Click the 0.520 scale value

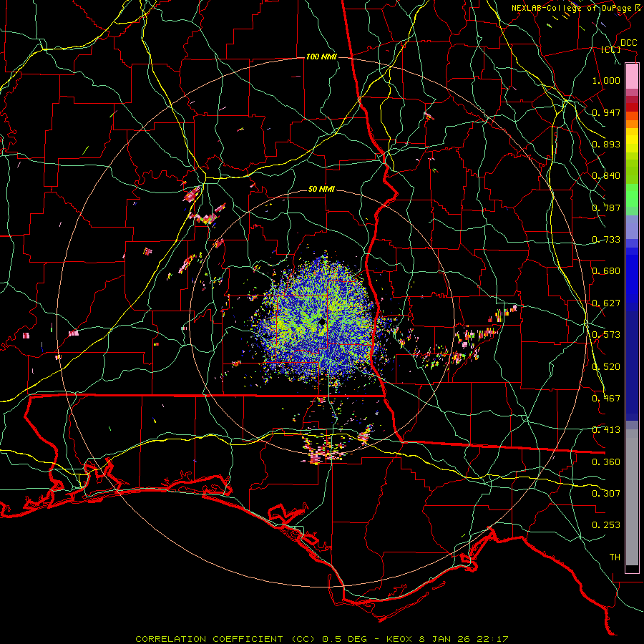tap(606, 367)
